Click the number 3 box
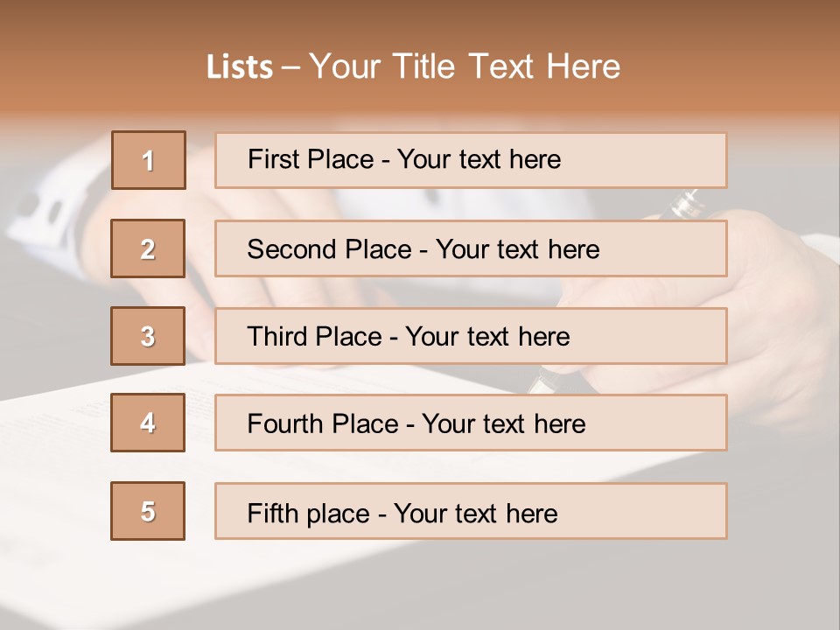Image resolution: width=840 pixels, height=630 pixels. (x=148, y=336)
